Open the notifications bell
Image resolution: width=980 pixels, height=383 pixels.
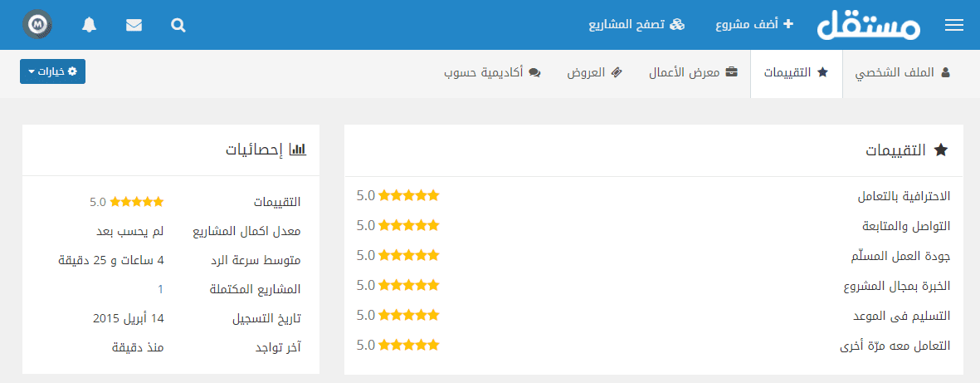tap(90, 25)
